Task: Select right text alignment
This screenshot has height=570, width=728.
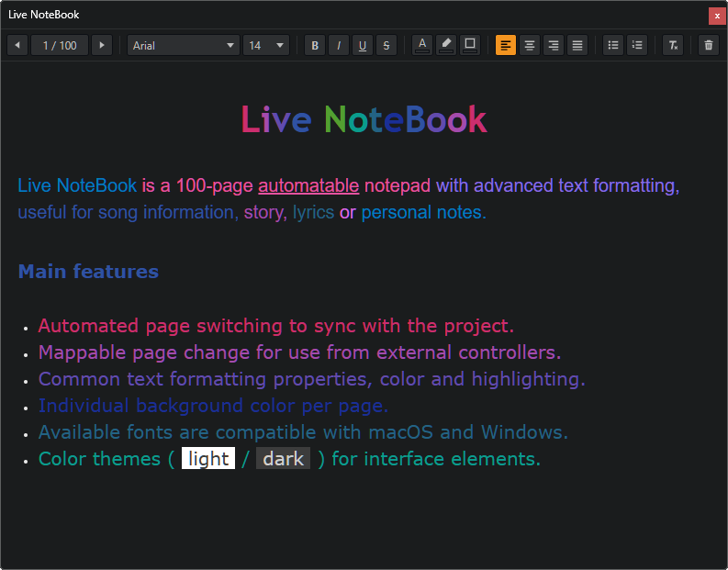Action: (x=554, y=46)
